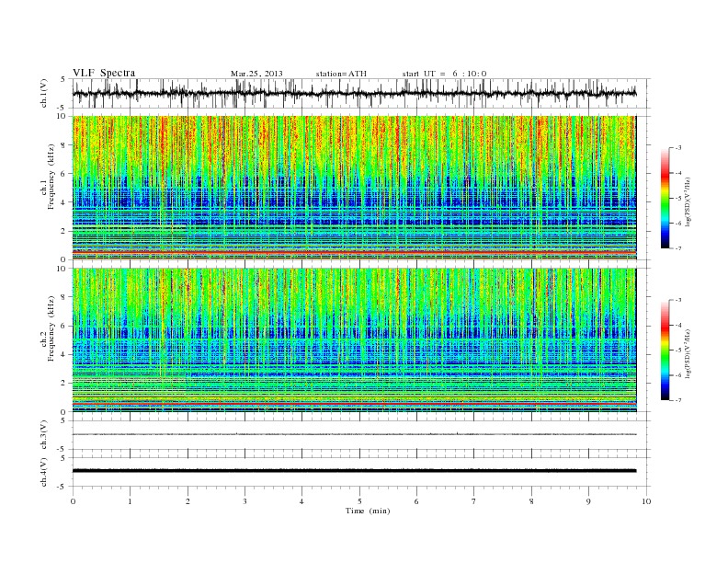The width and height of the screenshot is (728, 563).
Task: Click the 'VLF Spectra' title text
Action: [x=104, y=73]
